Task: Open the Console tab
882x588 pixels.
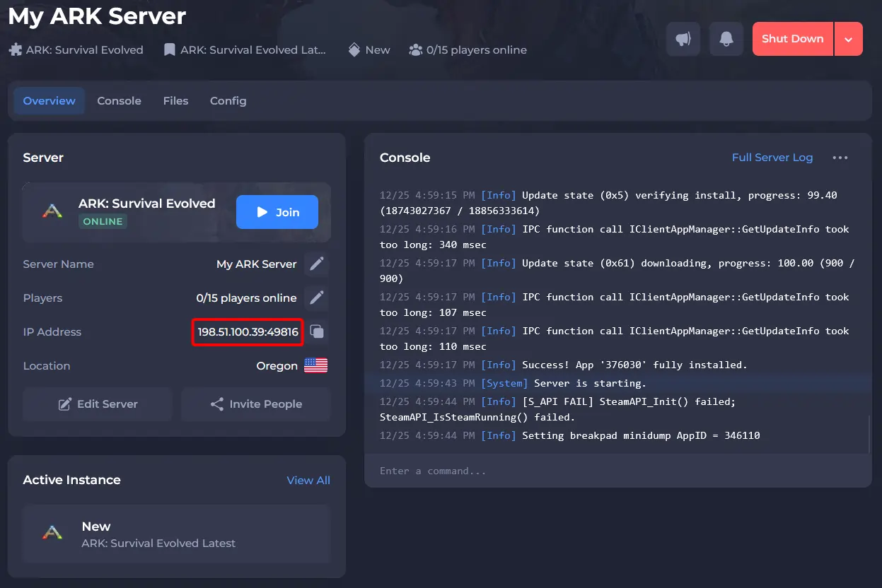Action: [119, 101]
